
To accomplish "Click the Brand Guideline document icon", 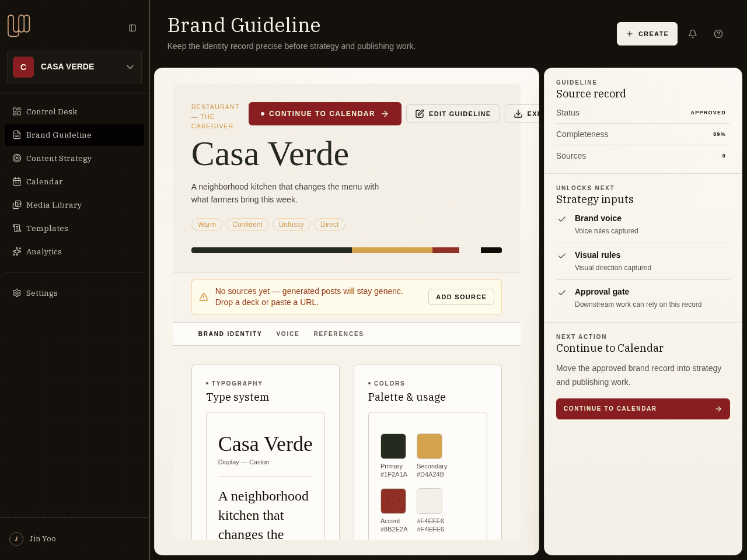I will point(17,135).
